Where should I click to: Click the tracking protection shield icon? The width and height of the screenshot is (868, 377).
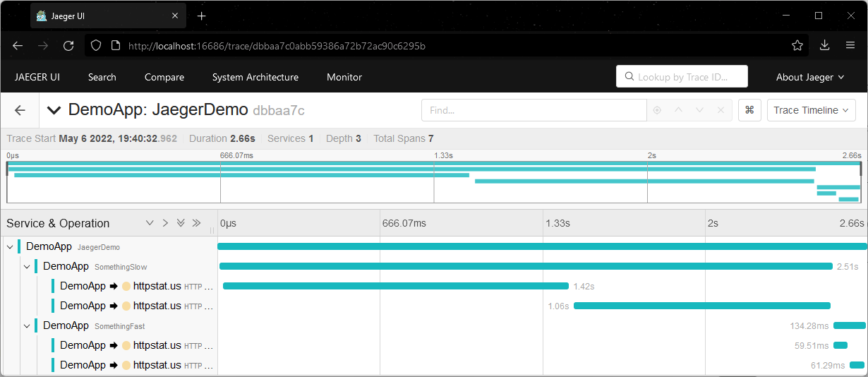click(x=97, y=45)
